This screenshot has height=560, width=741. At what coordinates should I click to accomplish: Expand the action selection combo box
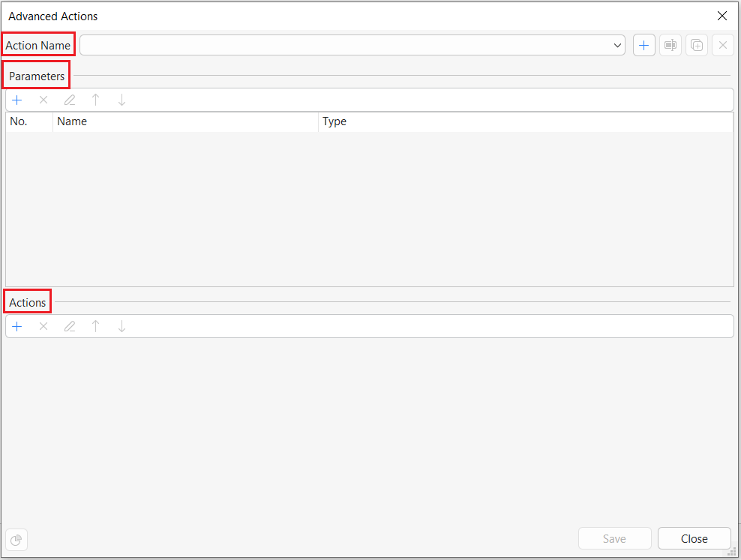[x=616, y=45]
